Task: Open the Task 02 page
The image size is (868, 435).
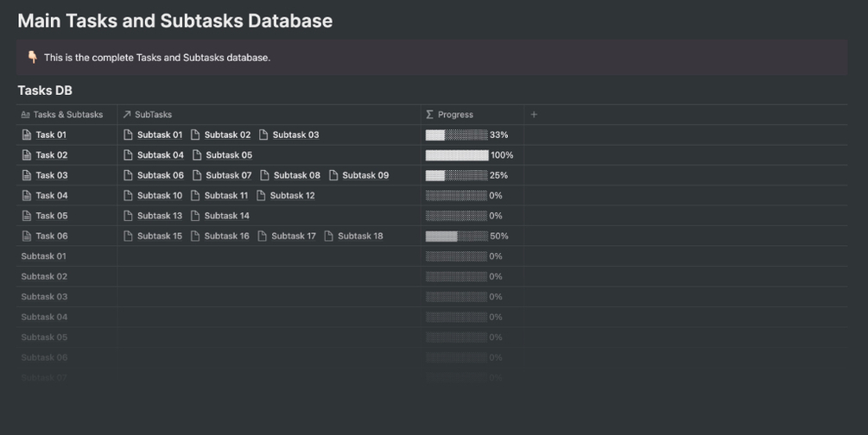Action: tap(51, 155)
